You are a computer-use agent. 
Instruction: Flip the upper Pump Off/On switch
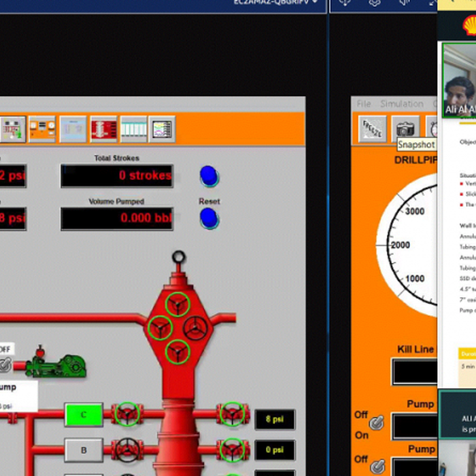377,423
